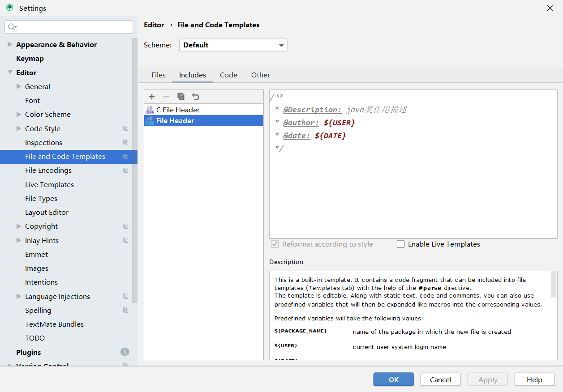Image resolution: width=563 pixels, height=392 pixels.
Task: Open the Other tab
Action: (261, 75)
